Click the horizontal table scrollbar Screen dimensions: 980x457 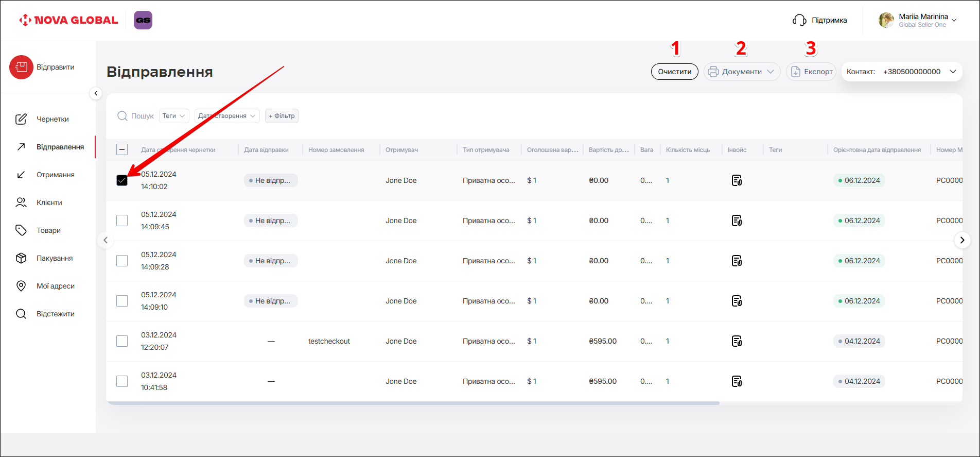tap(412, 403)
